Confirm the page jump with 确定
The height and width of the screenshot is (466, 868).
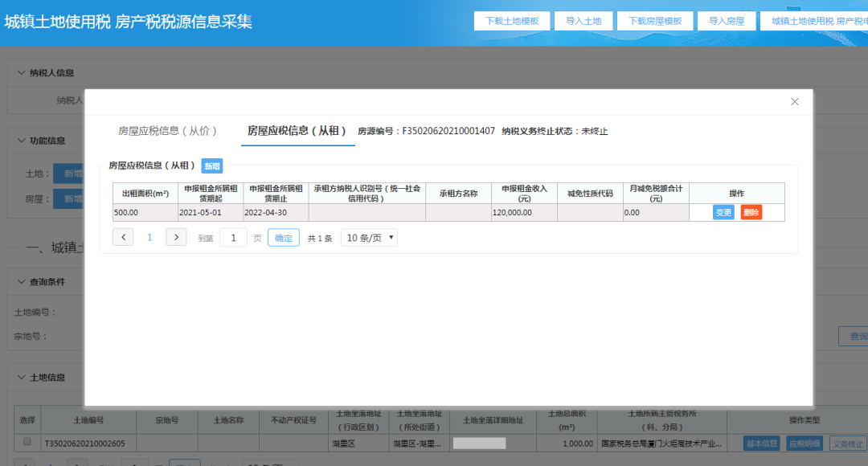[283, 237]
